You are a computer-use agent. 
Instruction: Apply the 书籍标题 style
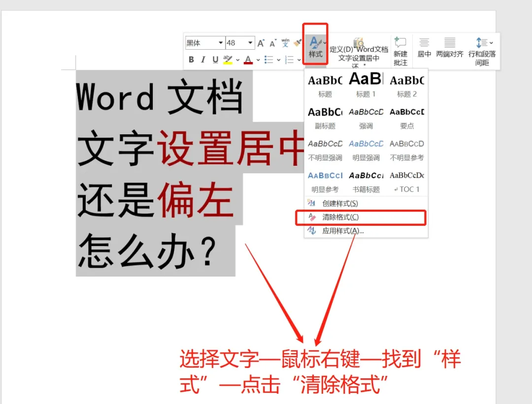366,181
